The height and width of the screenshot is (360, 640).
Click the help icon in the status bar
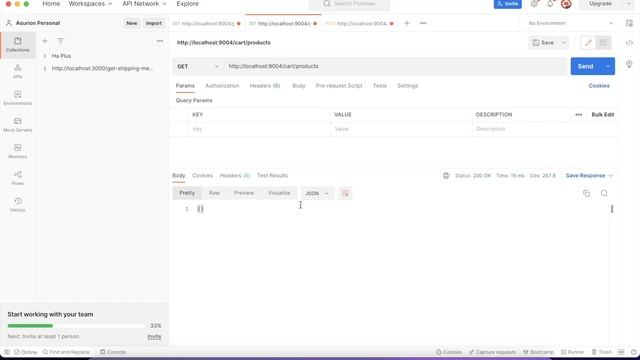[633, 352]
